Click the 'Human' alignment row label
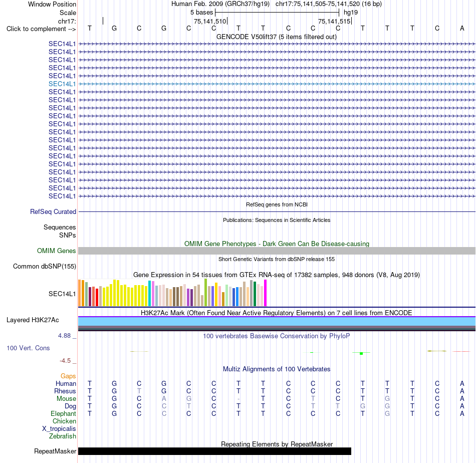Viewport: 476px width, 463px height. pos(66,383)
